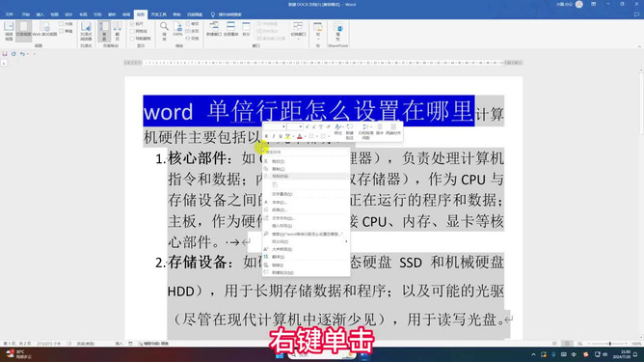Choose Font... in context menu
Image resolution: width=644 pixels, height=362 pixels.
click(306, 203)
